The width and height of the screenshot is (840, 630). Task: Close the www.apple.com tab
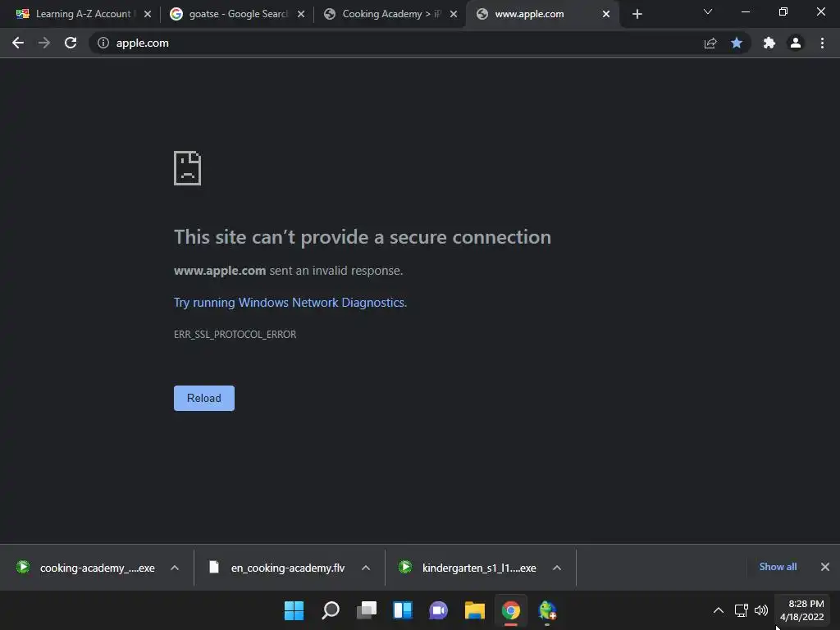606,14
